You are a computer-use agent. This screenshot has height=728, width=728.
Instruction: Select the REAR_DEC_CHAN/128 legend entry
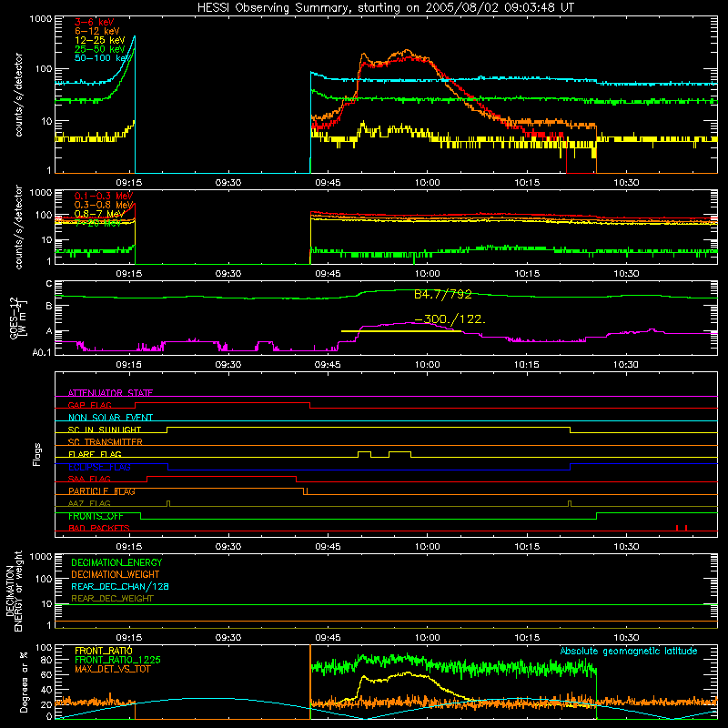click(x=120, y=586)
